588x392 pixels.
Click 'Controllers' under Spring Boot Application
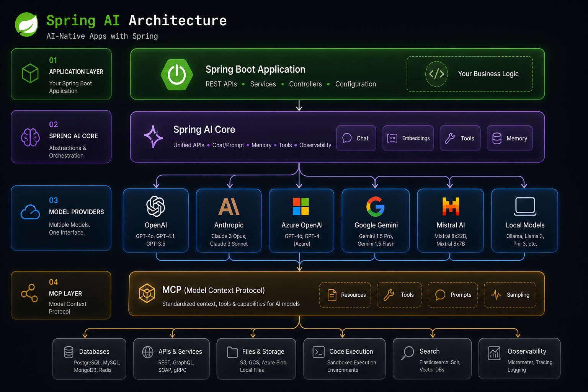coord(305,84)
